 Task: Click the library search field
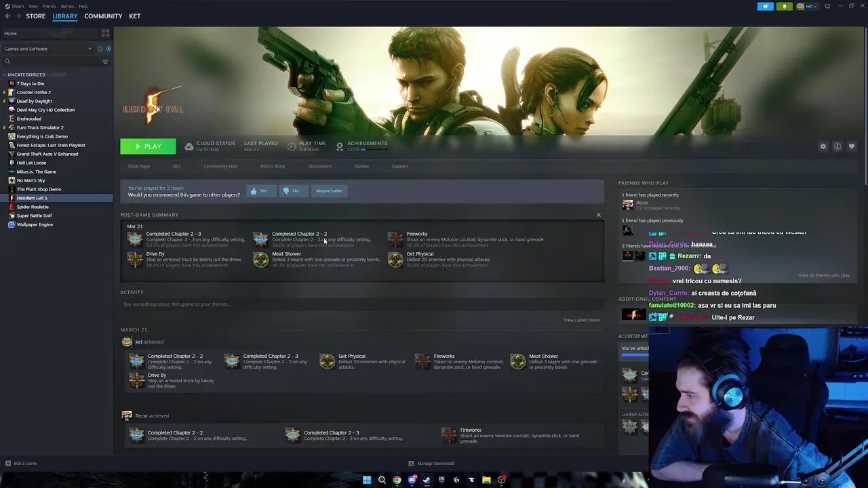[x=51, y=62]
